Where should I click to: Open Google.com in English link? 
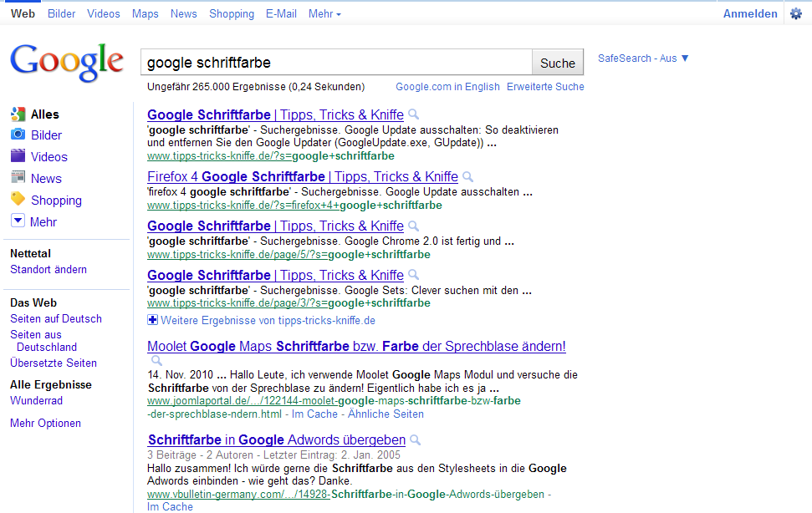click(x=448, y=87)
